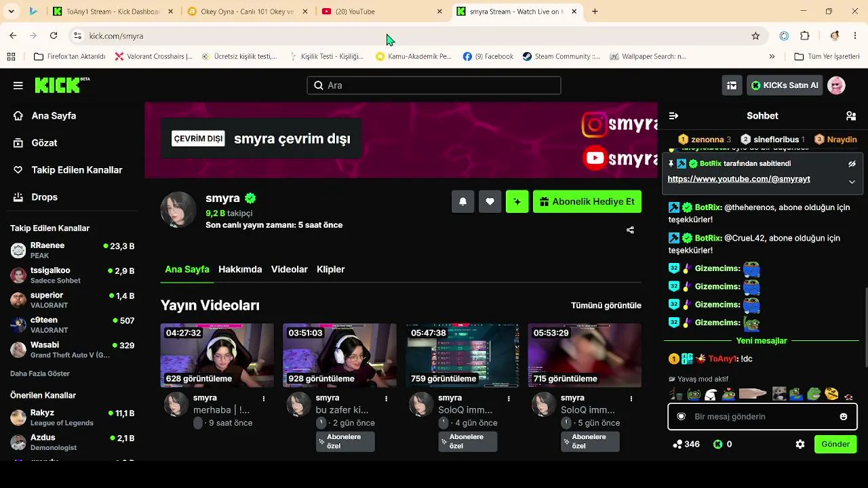The image size is (868, 488).
Task: Click the KICKs Satın Al button
Action: tap(785, 85)
